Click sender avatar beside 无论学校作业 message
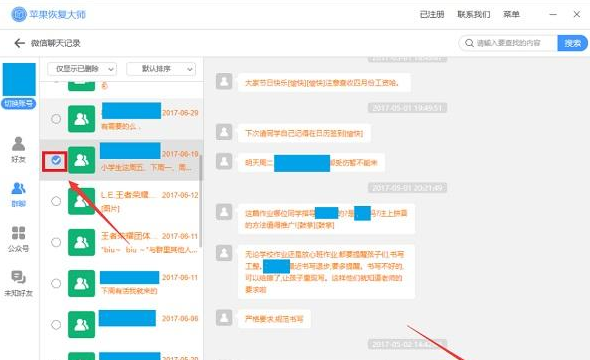This screenshot has height=360, width=590. tap(224, 253)
